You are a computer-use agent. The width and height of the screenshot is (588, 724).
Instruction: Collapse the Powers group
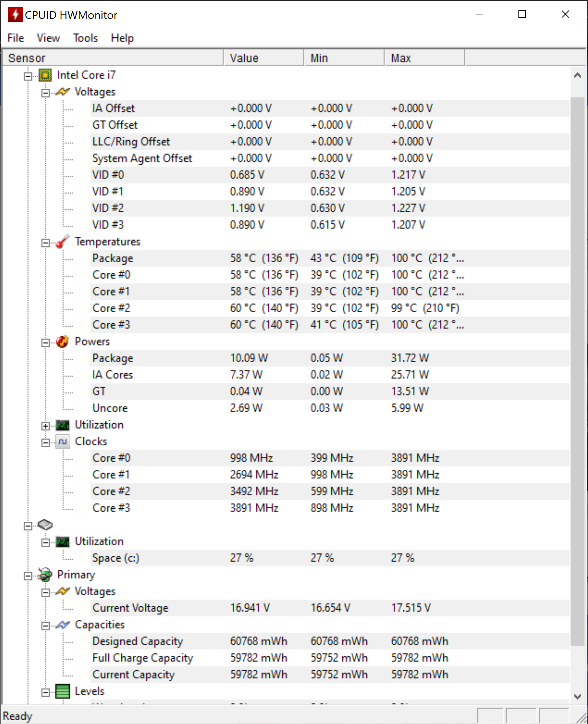(x=45, y=343)
